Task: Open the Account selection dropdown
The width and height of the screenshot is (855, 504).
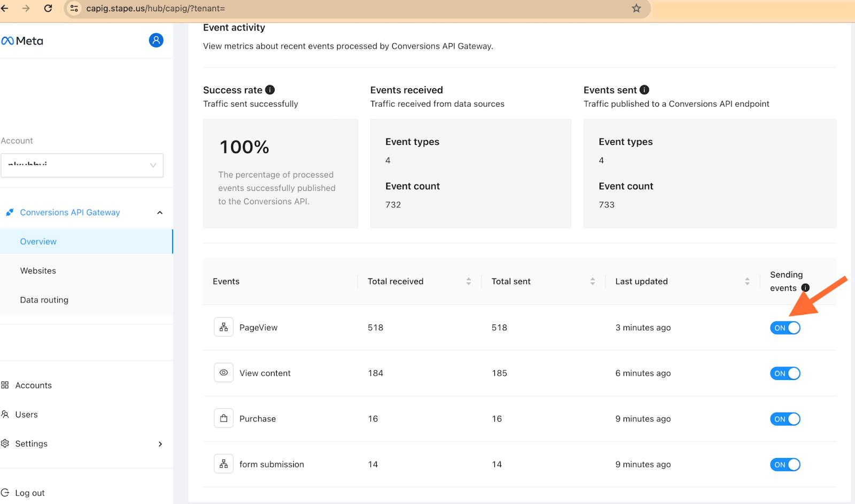Action: coord(82,165)
